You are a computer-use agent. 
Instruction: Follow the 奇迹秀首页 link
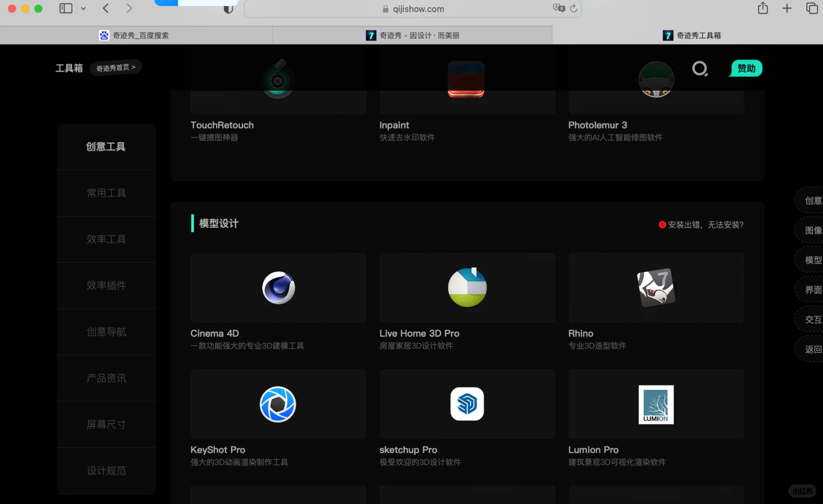[x=116, y=68]
